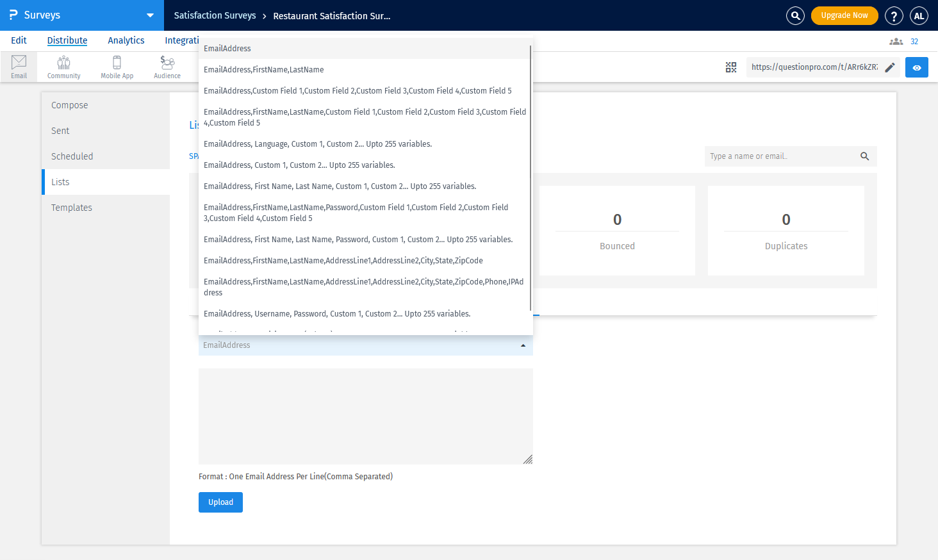
Task: Go to the Scheduled section
Action: [72, 156]
